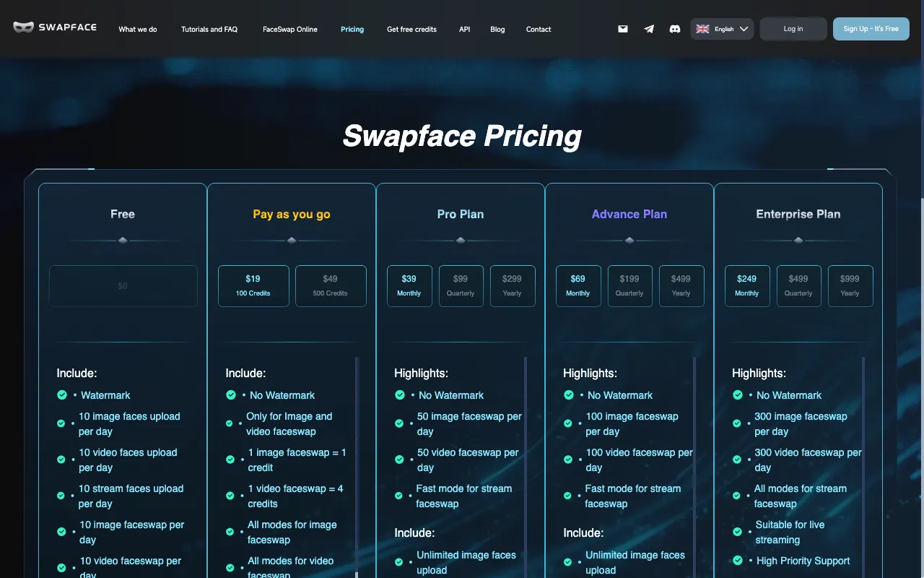Image resolution: width=924 pixels, height=578 pixels.
Task: Select Enterprise Plan $249 Monthly
Action: [747, 286]
